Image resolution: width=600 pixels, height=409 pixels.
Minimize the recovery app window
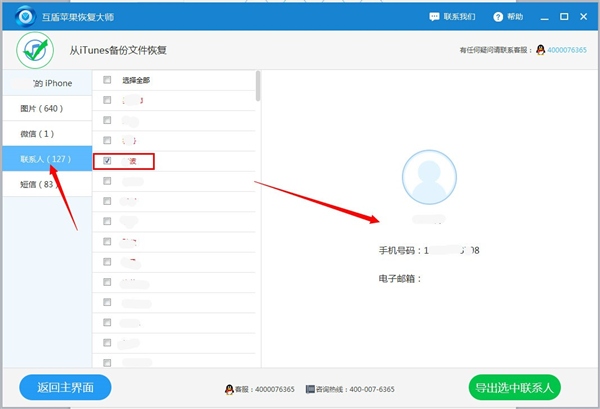(545, 17)
